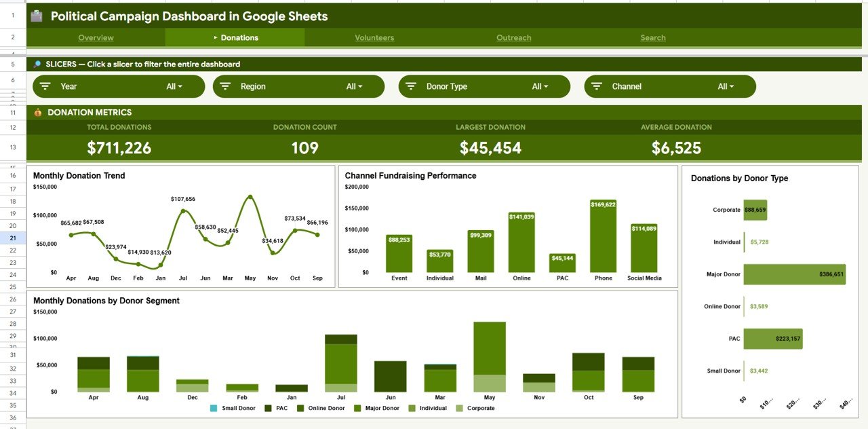Click the PAC legend swatch
Screen dimensions: 868x429
(268, 408)
